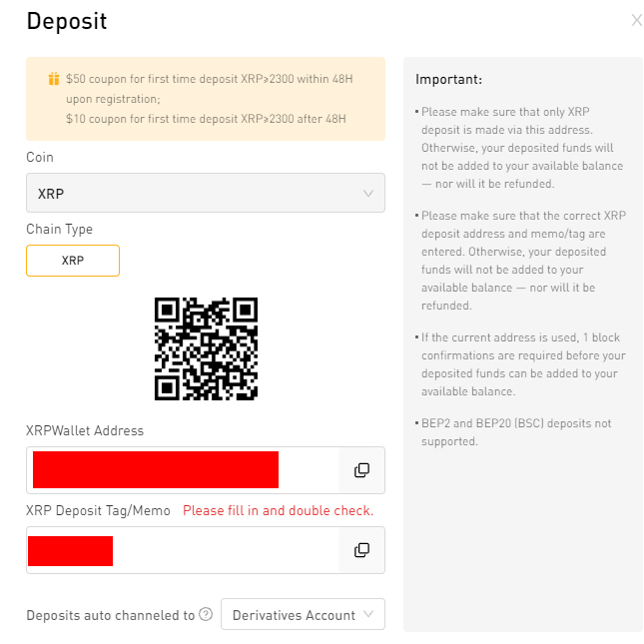Click the XRP deposit tag/memo field

point(183,550)
